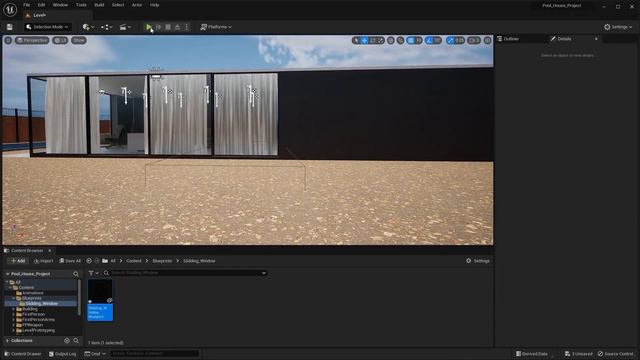The width and height of the screenshot is (640, 360).
Task: Adjust the camera speed setting
Action: coord(474,40)
